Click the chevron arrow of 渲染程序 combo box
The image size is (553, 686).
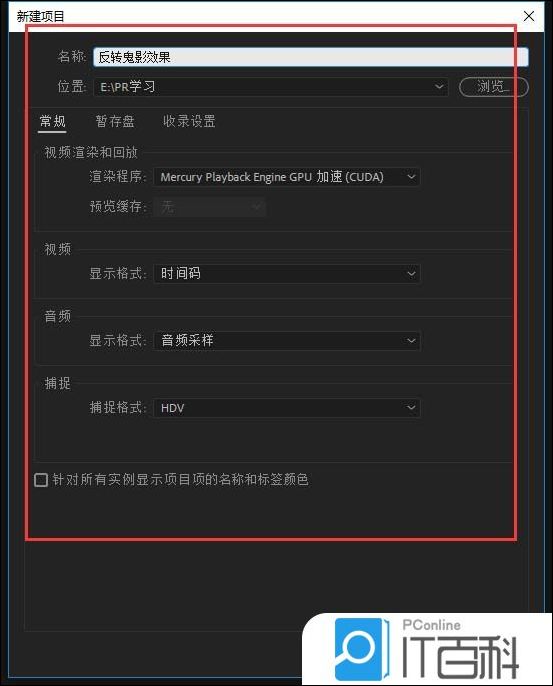pyautogui.click(x=411, y=177)
